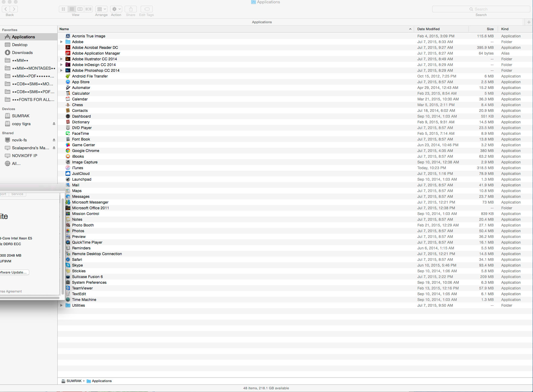Select the Automator robot icon

coord(68,87)
